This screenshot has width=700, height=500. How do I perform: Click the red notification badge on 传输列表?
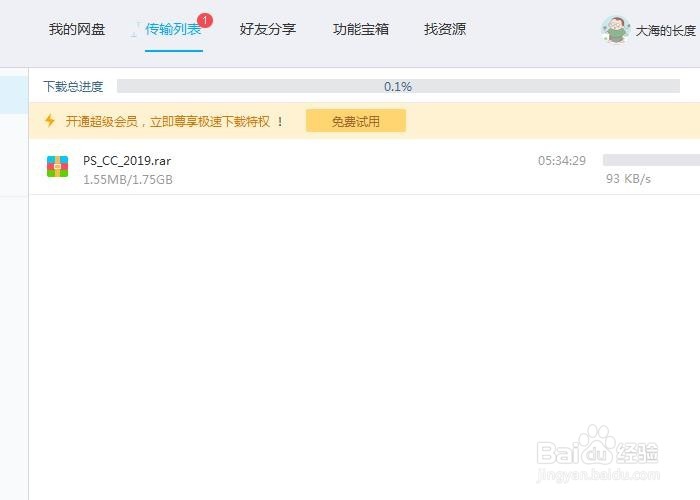[x=205, y=20]
